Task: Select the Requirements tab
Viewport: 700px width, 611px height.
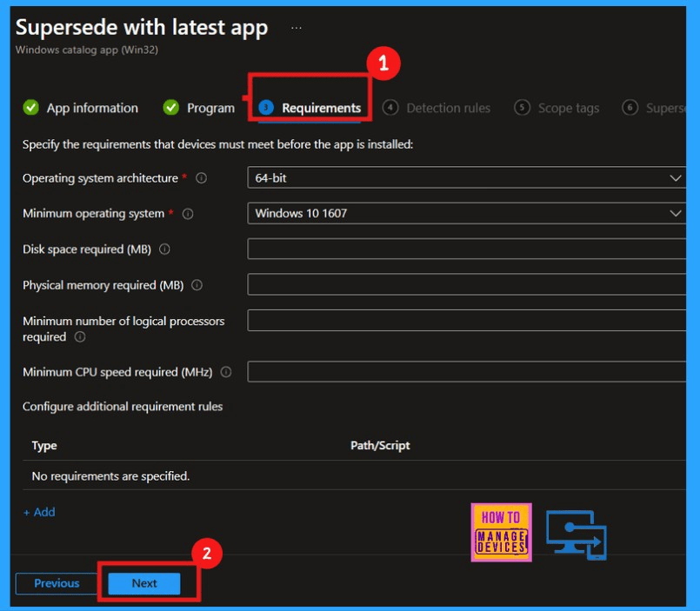Action: click(x=310, y=108)
